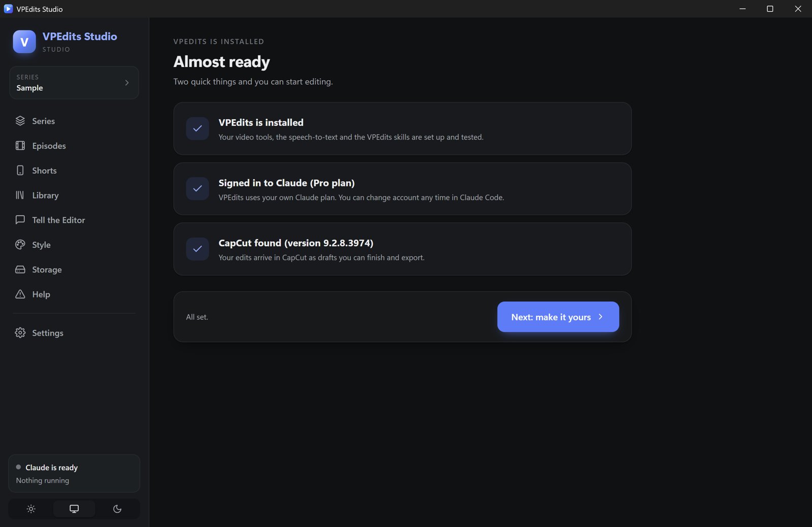Open the Settings gear icon
Image resolution: width=812 pixels, height=527 pixels.
(20, 333)
